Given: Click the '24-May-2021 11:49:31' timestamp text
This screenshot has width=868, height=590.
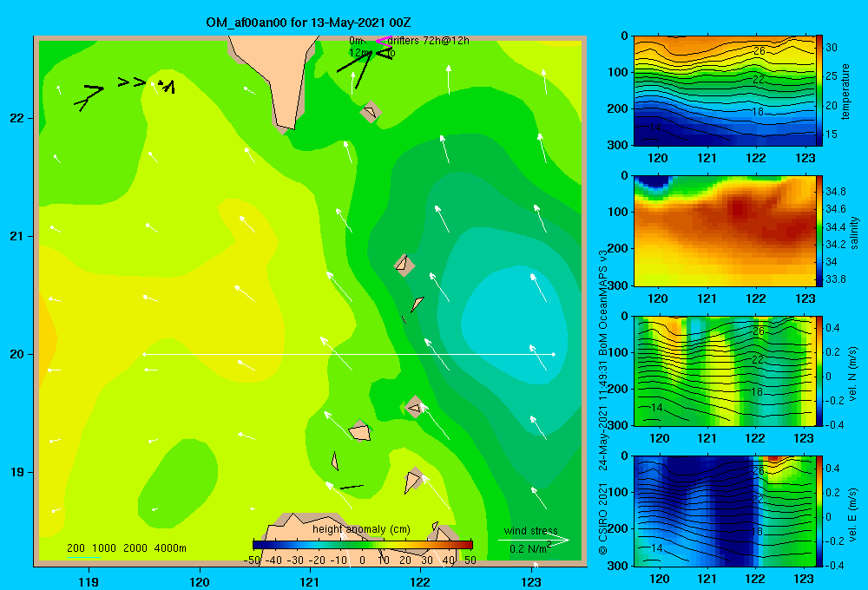Looking at the screenshot, I should (x=603, y=415).
